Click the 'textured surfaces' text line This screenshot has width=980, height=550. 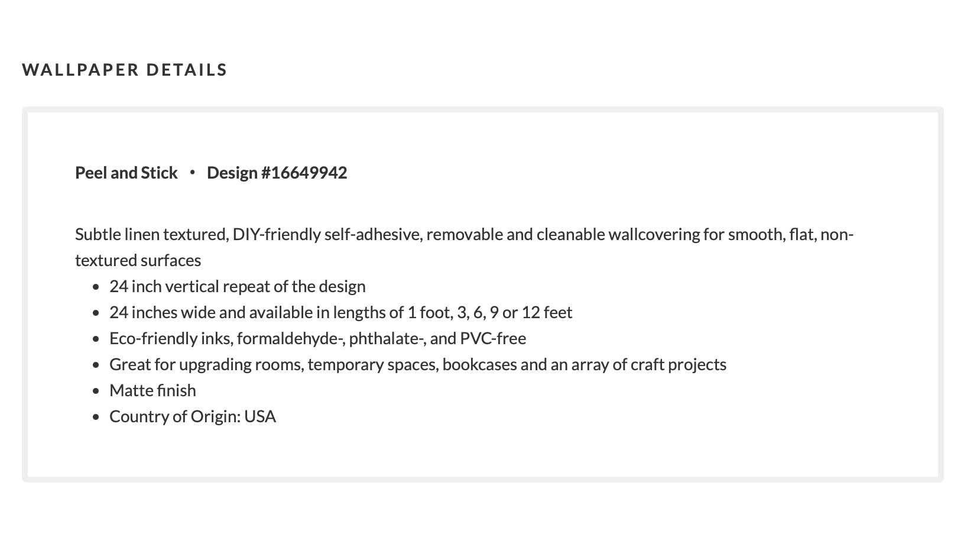(x=138, y=261)
